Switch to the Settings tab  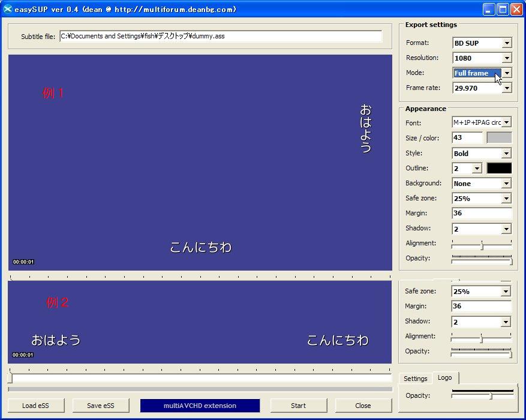pos(415,379)
